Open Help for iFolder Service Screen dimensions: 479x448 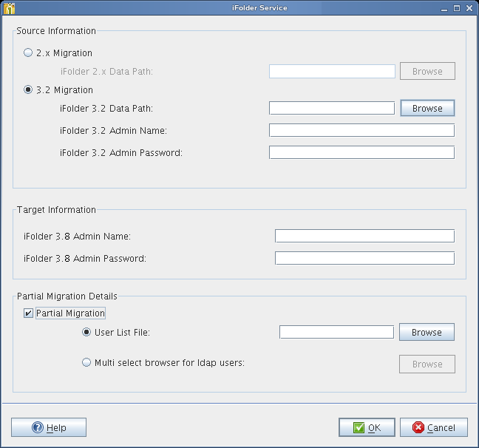click(49, 427)
